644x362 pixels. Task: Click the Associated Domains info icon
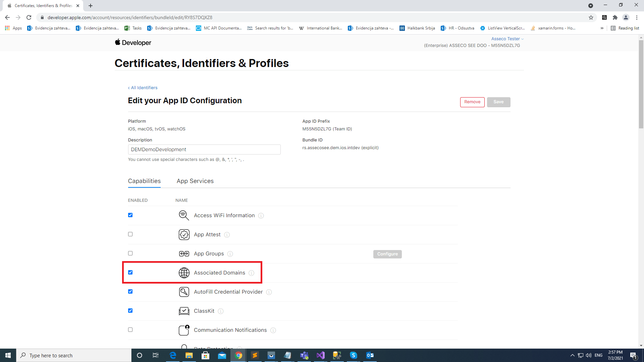click(x=251, y=273)
